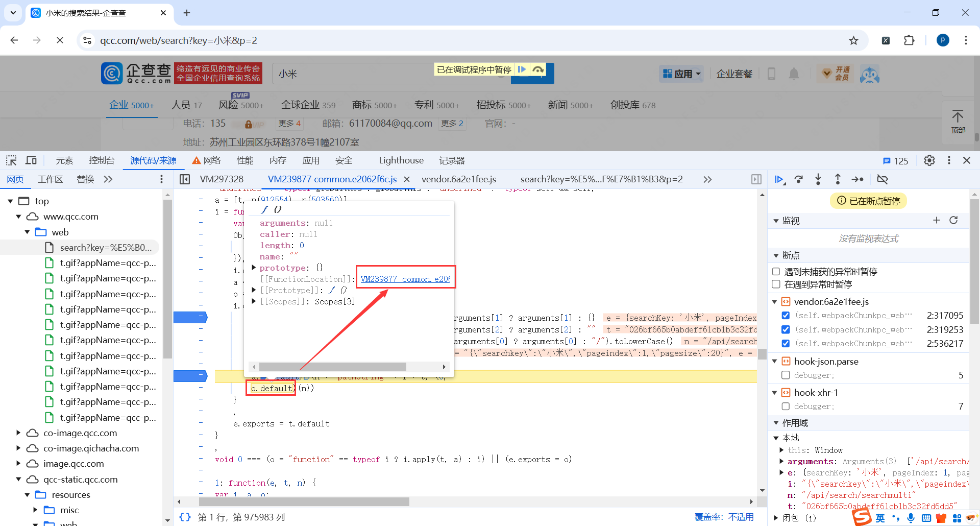
Task: Select the 专利 5000+ results category
Action: click(x=437, y=105)
